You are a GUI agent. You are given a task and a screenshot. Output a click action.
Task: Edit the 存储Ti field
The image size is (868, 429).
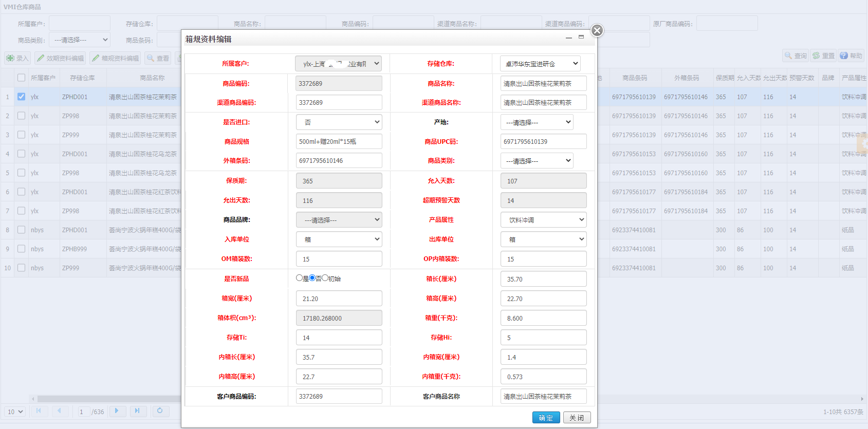point(339,338)
